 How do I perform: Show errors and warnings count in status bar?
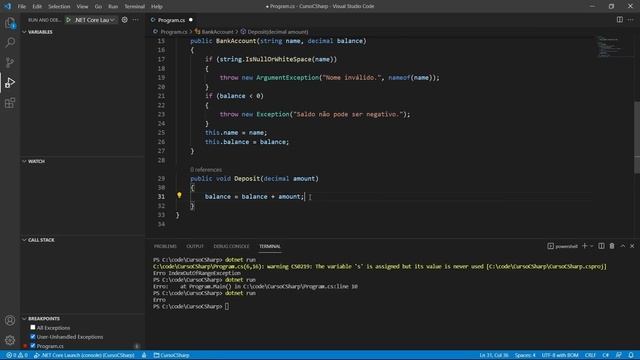[17, 355]
